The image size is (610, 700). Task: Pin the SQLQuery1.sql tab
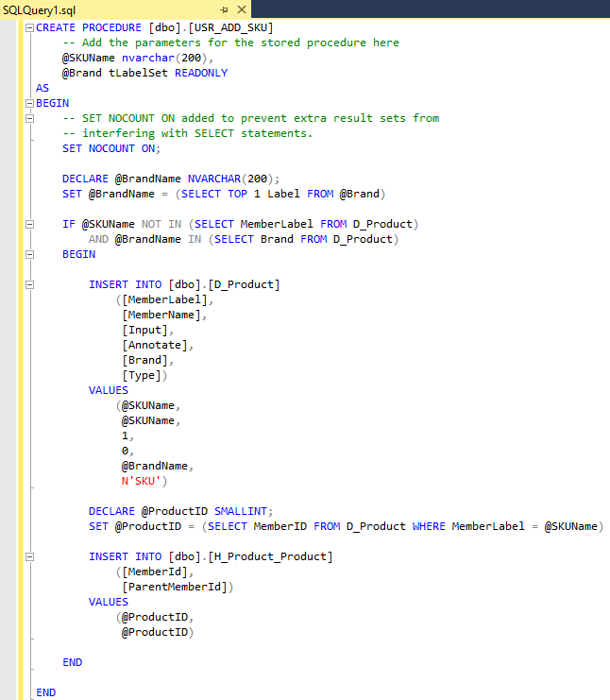click(x=224, y=9)
